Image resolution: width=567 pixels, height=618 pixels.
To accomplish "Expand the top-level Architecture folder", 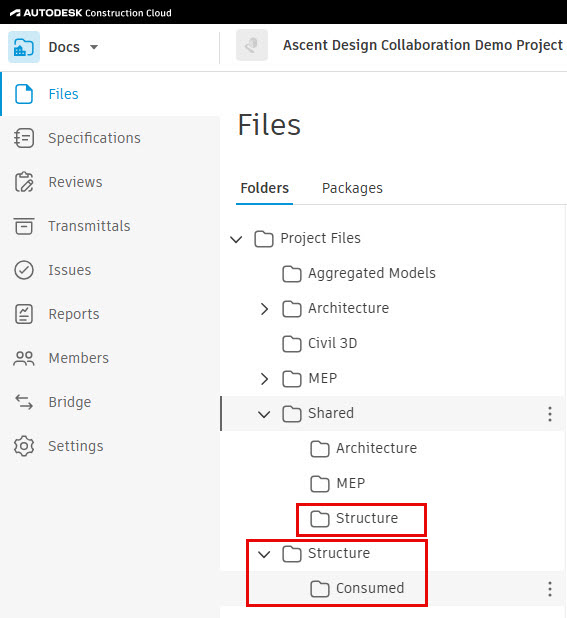I will pos(264,309).
